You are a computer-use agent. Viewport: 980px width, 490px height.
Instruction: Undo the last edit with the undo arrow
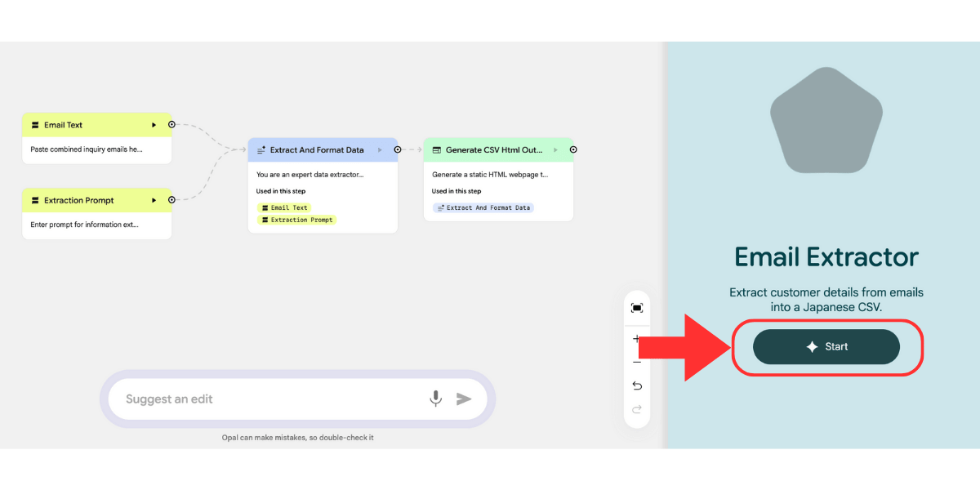pos(637,385)
